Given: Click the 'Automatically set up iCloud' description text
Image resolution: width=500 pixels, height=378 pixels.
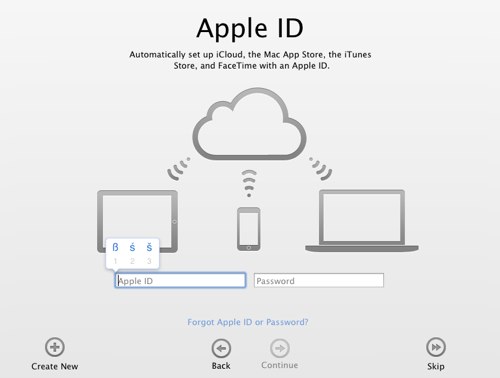Looking at the screenshot, I should [x=250, y=60].
